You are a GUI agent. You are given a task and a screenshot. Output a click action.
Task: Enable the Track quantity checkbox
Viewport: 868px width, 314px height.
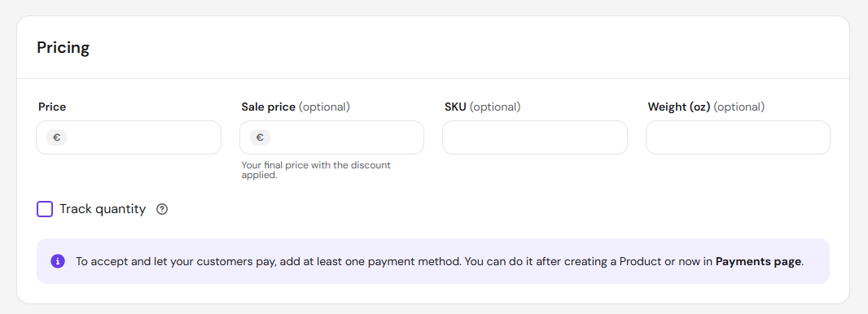(x=45, y=209)
